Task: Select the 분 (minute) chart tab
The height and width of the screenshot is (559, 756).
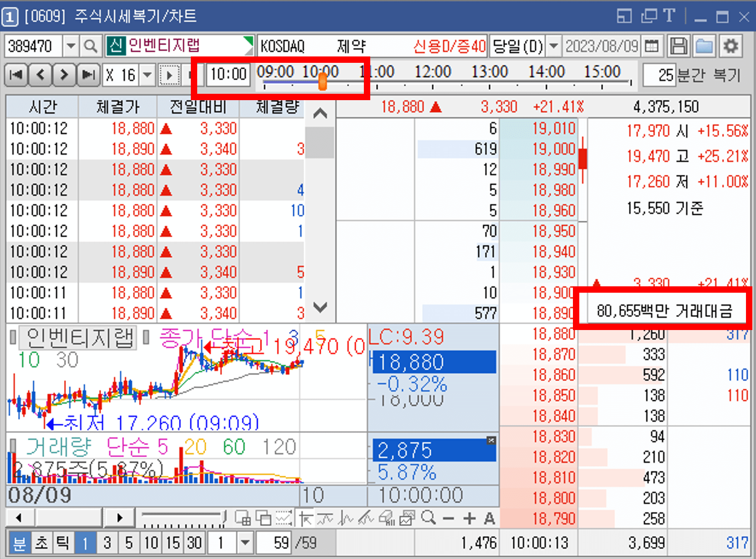Action: pyautogui.click(x=19, y=543)
